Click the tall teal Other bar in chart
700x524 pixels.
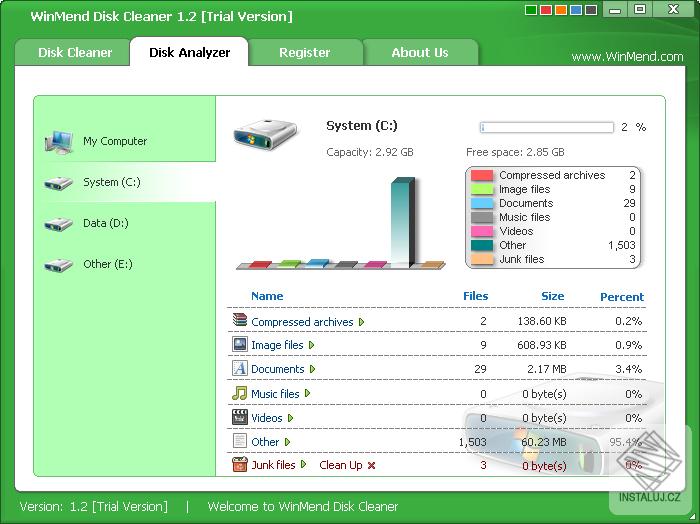click(x=403, y=222)
